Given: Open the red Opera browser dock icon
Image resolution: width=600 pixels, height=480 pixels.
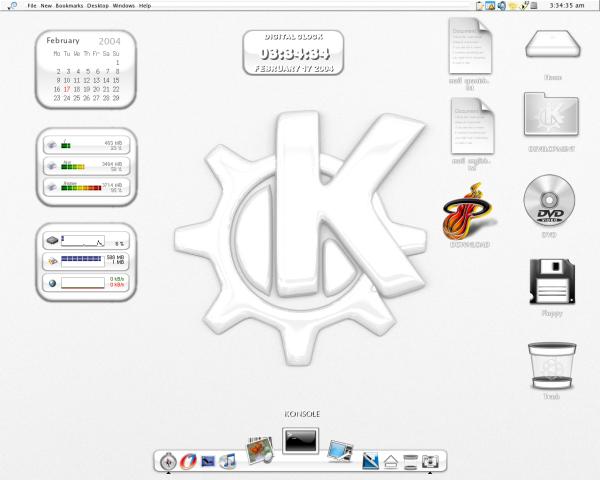Looking at the screenshot, I should [x=188, y=460].
